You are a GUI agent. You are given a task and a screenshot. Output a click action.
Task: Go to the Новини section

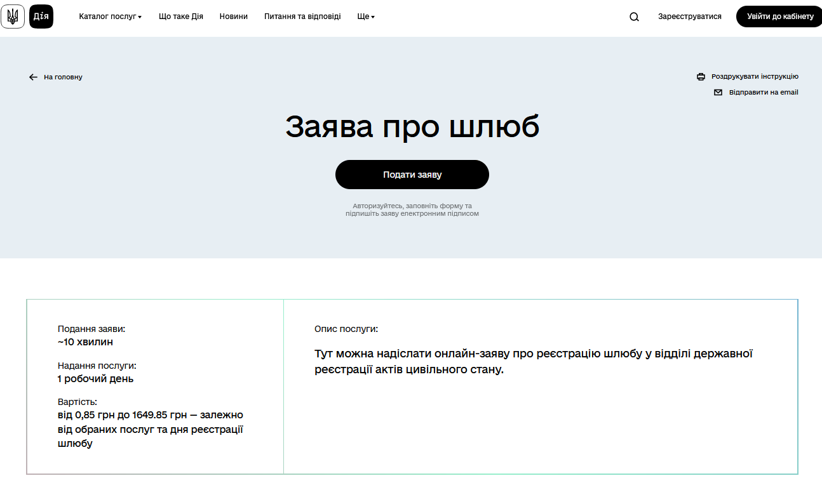click(x=234, y=17)
